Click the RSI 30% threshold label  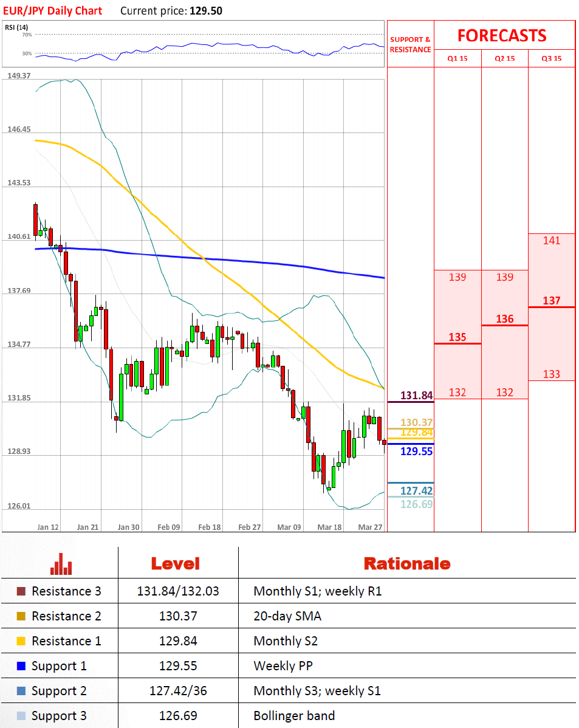pyautogui.click(x=27, y=53)
